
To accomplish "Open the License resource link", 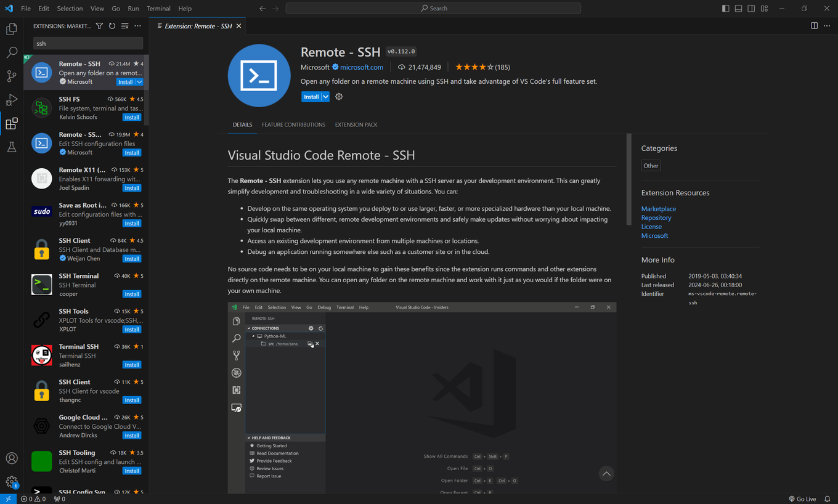I will [x=651, y=227].
